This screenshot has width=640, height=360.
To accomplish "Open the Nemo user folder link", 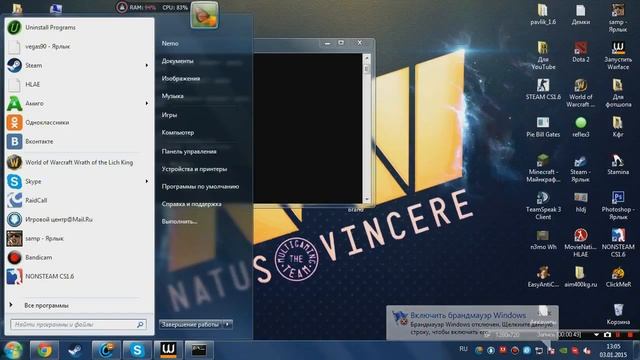I will (170, 43).
